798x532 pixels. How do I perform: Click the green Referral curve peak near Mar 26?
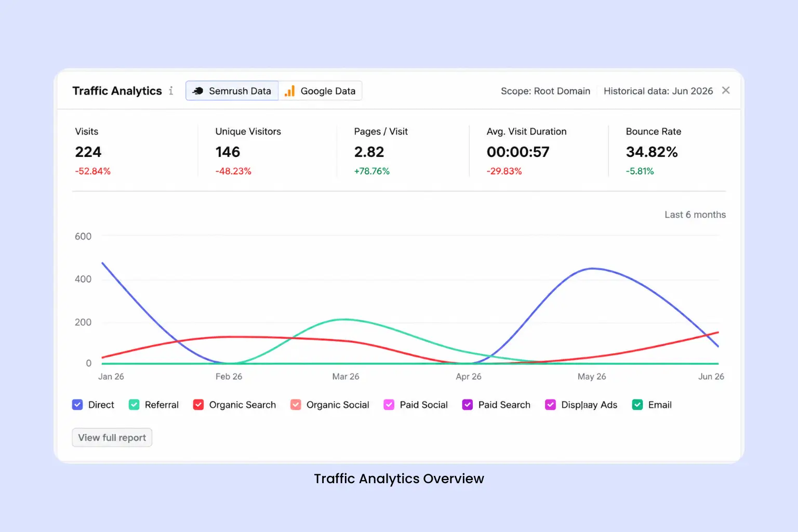[x=343, y=320]
